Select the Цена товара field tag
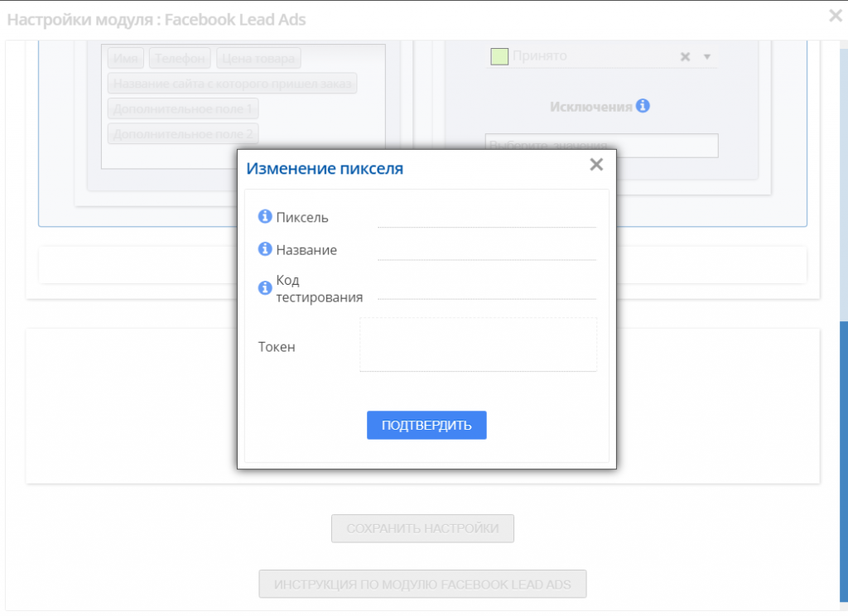The image size is (848, 616). click(x=258, y=59)
